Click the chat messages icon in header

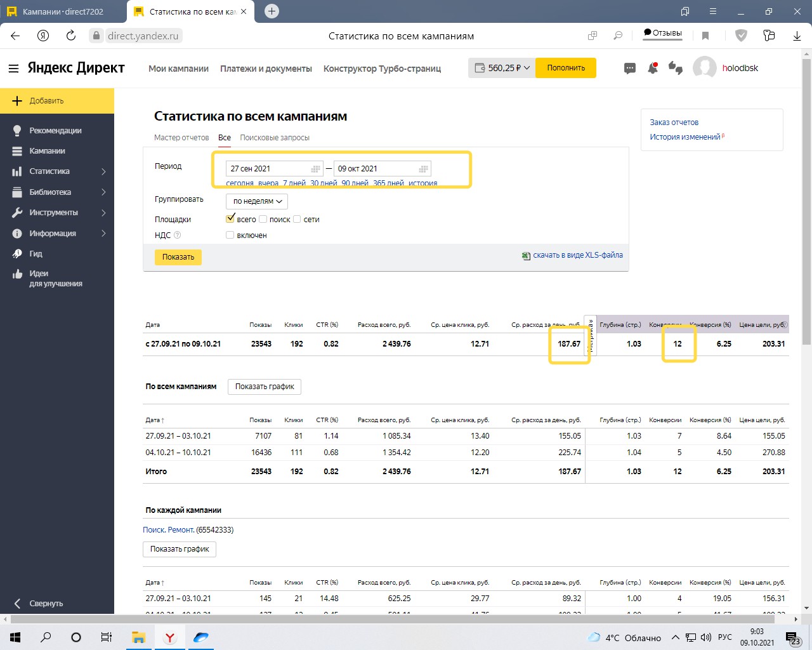click(x=630, y=69)
